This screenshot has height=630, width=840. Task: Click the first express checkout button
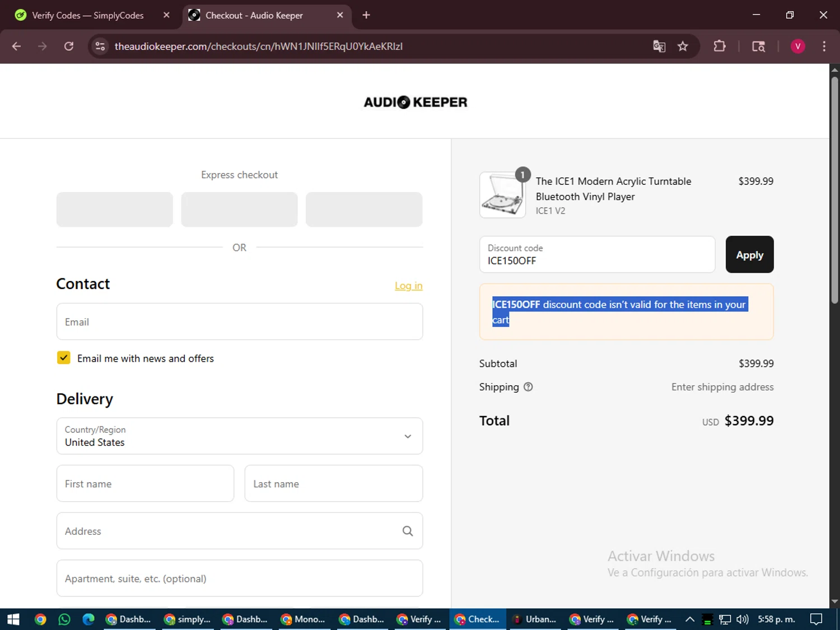115,209
